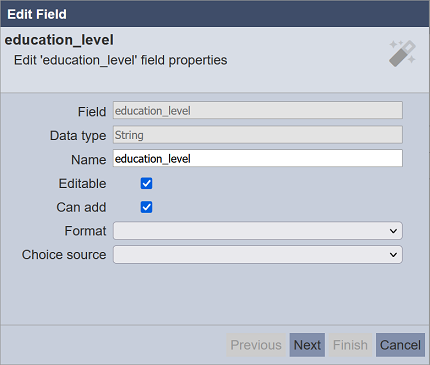430x365 pixels.
Task: Click the field properties subtitle text
Action: click(120, 60)
